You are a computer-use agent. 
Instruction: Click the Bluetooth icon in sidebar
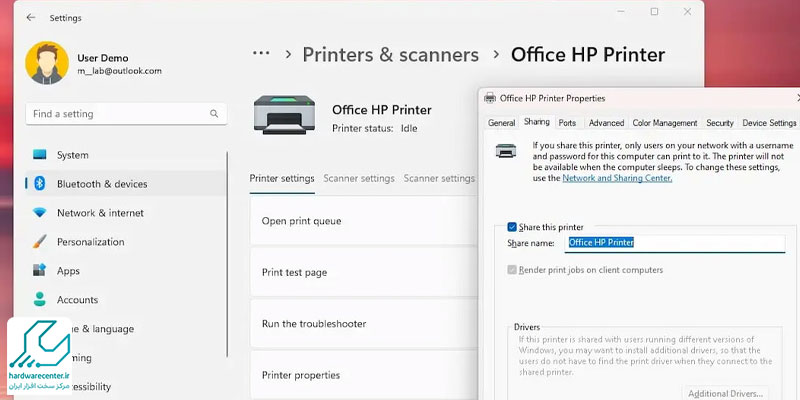point(39,184)
